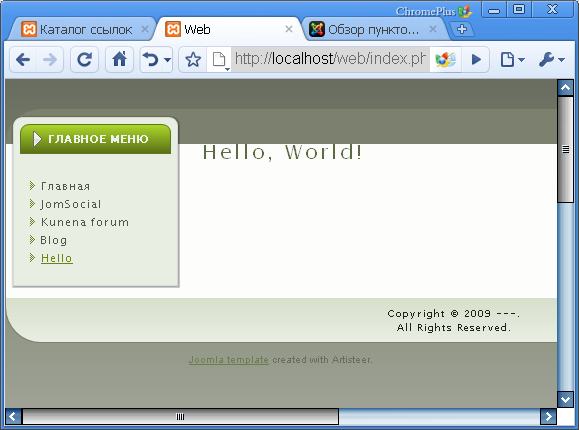Click the vertical scrollbar up arrow

(x=565, y=88)
